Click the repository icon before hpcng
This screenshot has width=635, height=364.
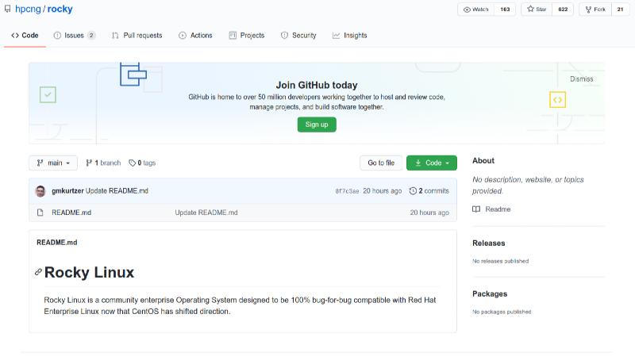(8, 10)
